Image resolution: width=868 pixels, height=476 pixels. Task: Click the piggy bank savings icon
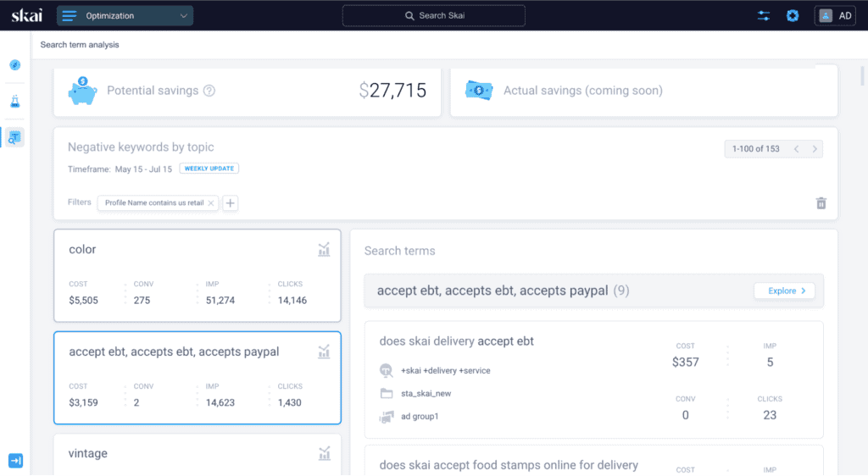point(82,91)
